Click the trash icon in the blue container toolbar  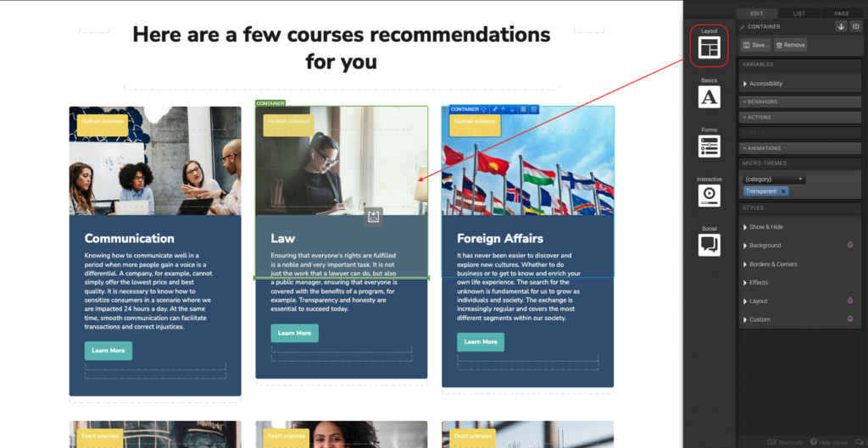[x=534, y=109]
